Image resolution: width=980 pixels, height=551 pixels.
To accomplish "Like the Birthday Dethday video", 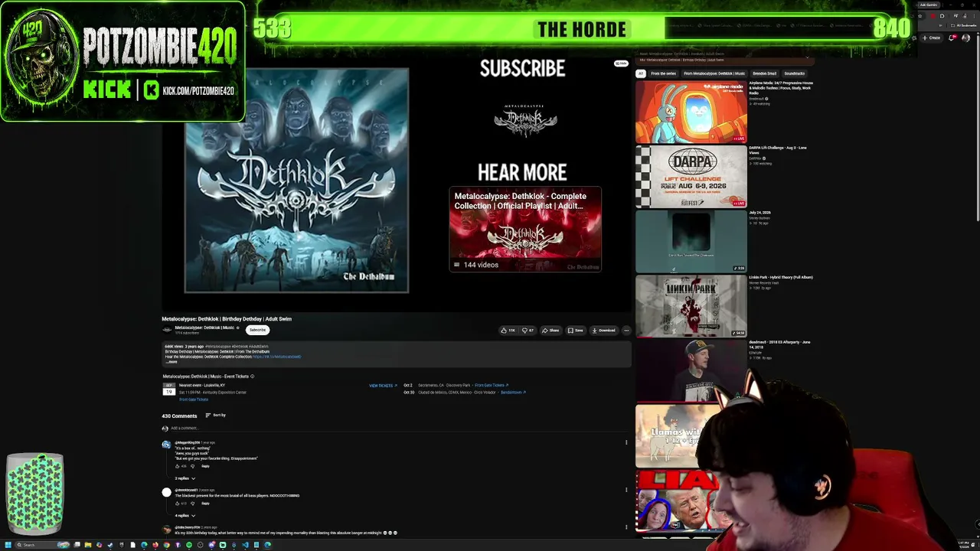I will pyautogui.click(x=508, y=331).
